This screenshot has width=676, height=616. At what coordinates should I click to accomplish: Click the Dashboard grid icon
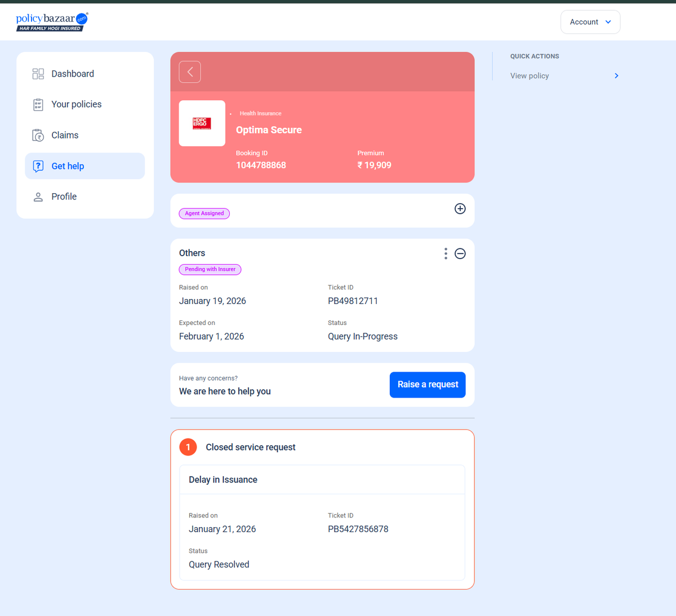(x=38, y=74)
